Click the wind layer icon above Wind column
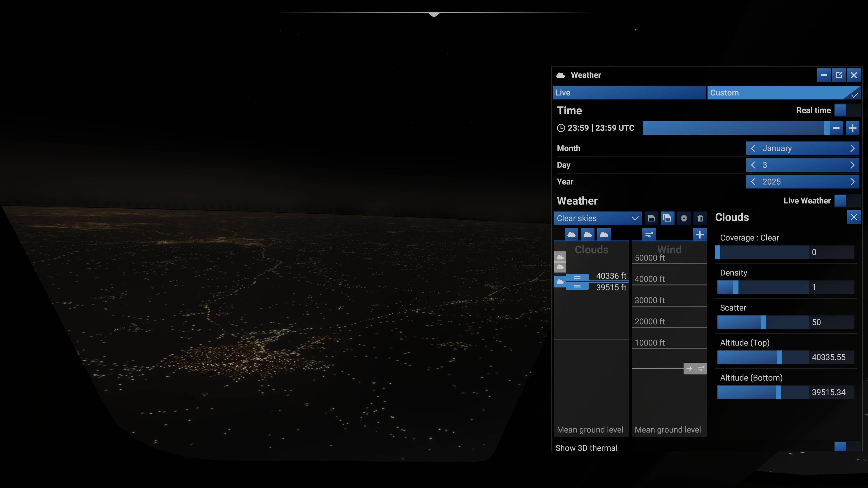Viewport: 868px width, 488px height. click(649, 235)
